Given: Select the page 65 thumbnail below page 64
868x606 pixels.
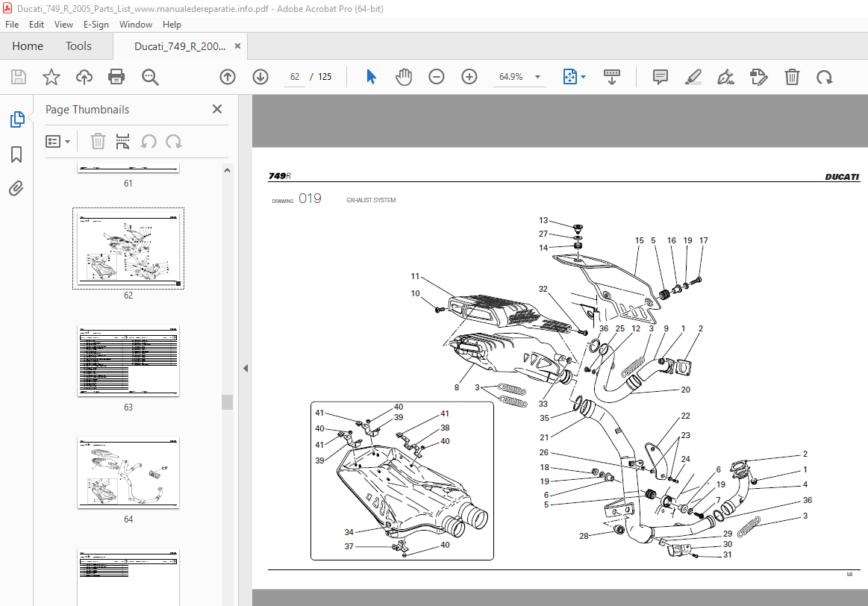Looking at the screenshot, I should tap(128, 577).
